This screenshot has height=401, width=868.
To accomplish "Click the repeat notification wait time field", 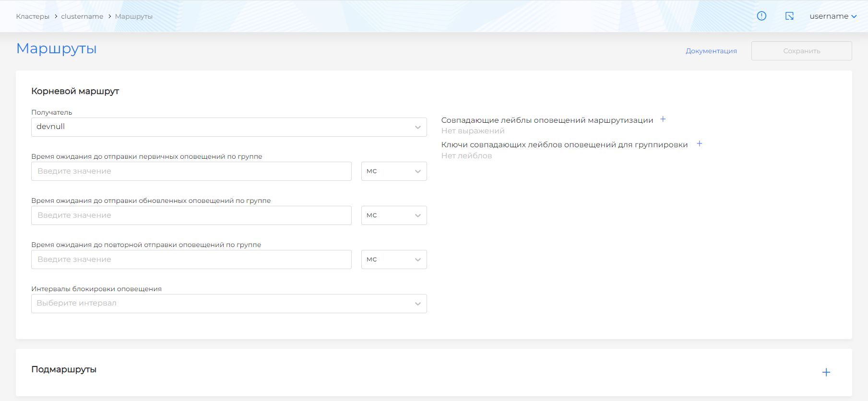I will (x=191, y=259).
